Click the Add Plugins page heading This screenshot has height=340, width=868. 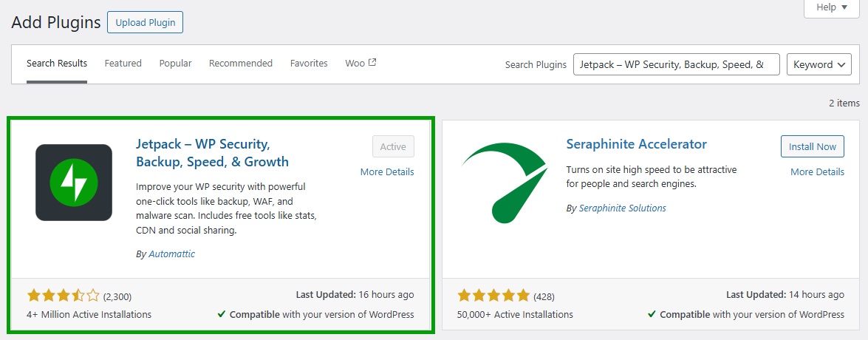click(x=56, y=23)
